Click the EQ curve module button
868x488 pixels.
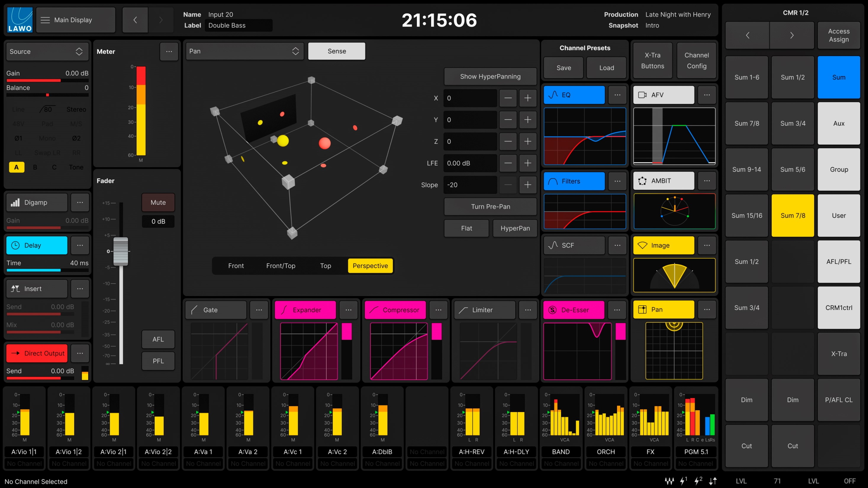coord(574,95)
